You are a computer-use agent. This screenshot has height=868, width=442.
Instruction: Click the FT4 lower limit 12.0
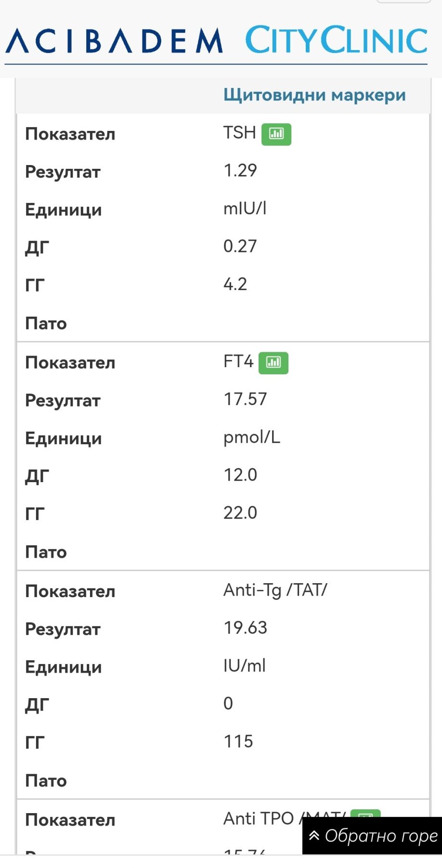coord(240,475)
